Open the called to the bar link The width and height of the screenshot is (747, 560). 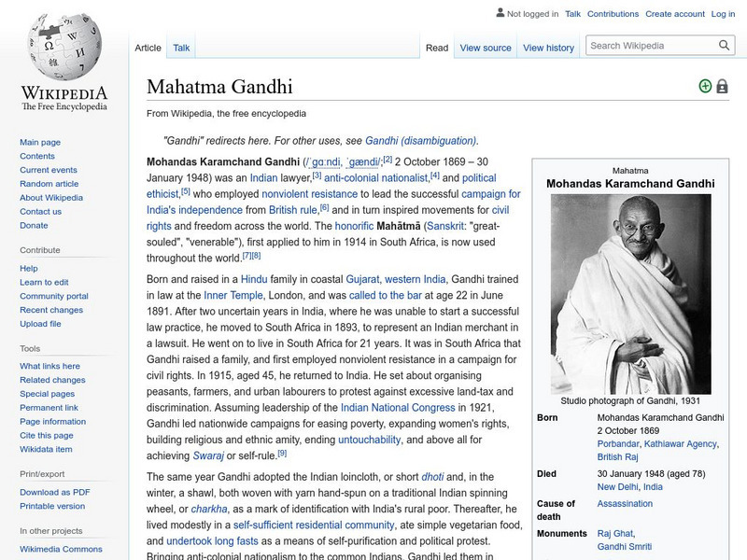tap(385, 295)
